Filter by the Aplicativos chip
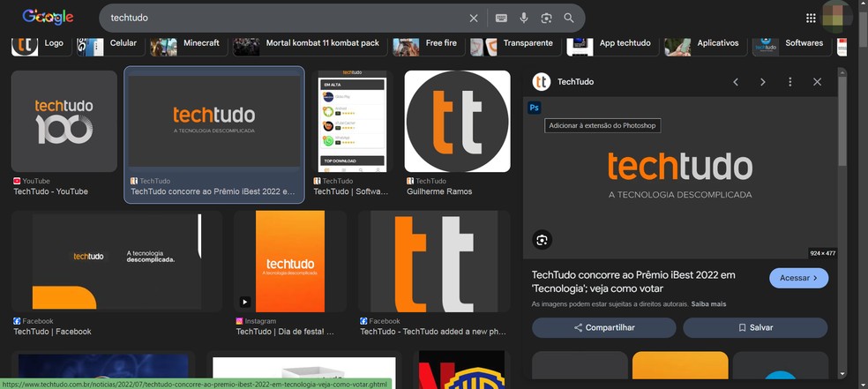 click(x=706, y=45)
